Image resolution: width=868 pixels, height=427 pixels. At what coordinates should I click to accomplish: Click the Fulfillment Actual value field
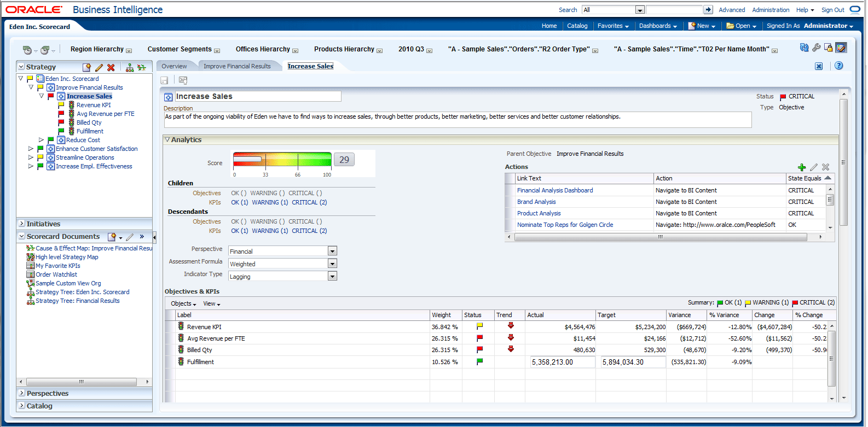point(562,362)
